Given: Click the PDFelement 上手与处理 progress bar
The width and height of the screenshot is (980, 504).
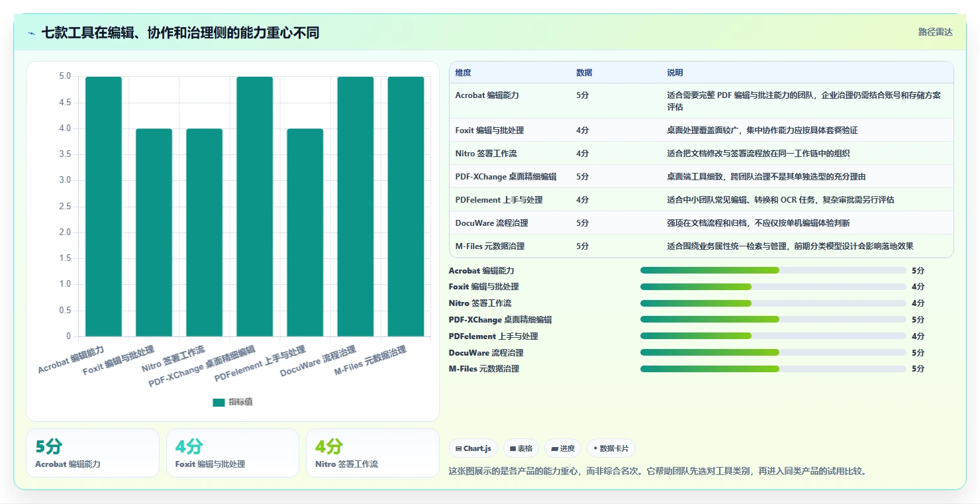Looking at the screenshot, I should coord(773,336).
